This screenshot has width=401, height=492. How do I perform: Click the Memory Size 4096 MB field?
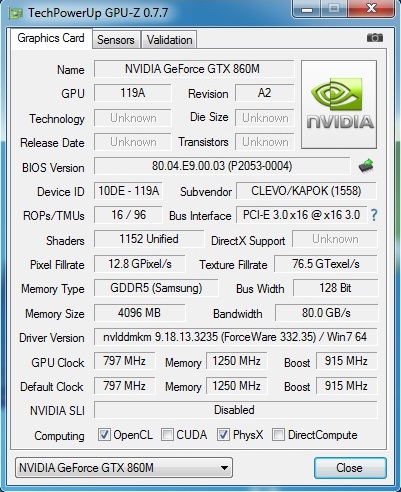[x=139, y=313]
